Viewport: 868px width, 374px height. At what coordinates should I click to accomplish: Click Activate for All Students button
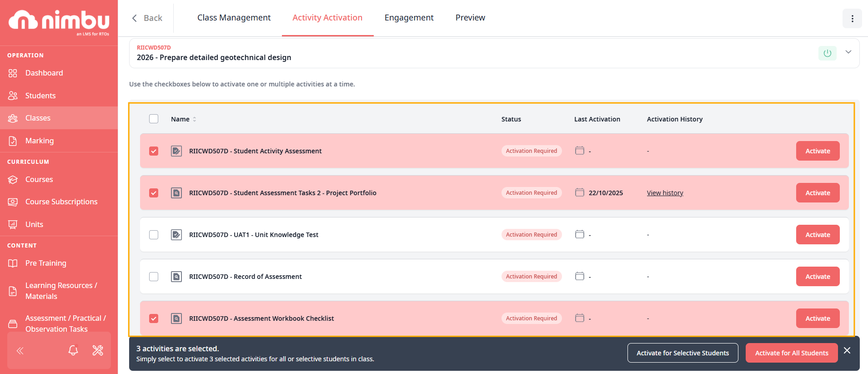coord(791,353)
